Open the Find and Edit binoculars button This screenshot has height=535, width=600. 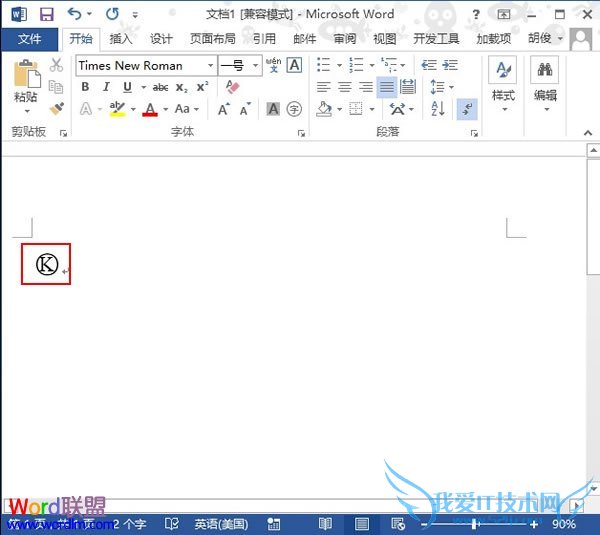click(x=545, y=80)
